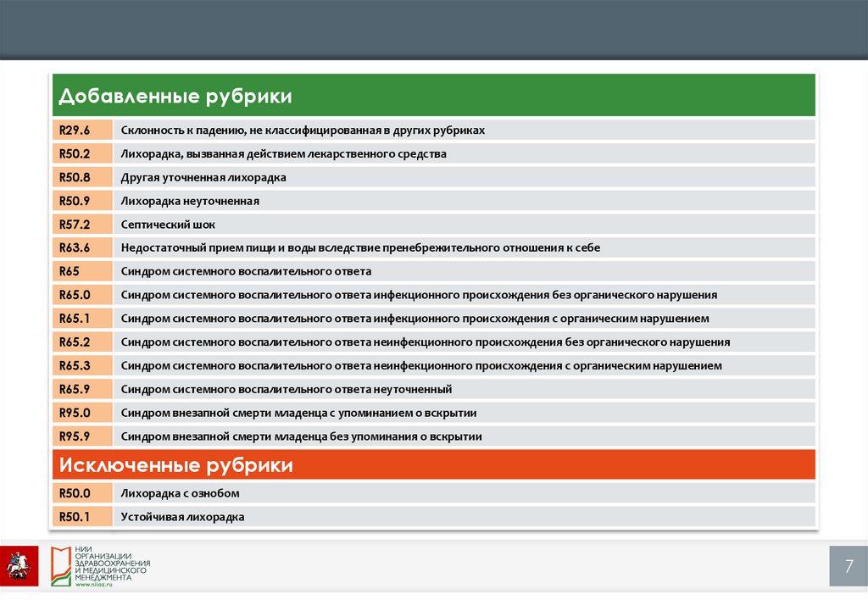Click the 'Лихорадка неуточненная' description
The image size is (868, 600).
pos(190,202)
